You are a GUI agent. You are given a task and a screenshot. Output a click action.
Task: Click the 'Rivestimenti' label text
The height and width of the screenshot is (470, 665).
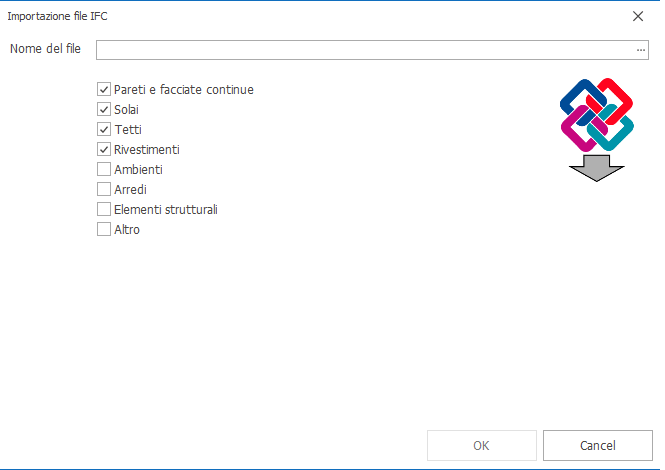point(147,150)
